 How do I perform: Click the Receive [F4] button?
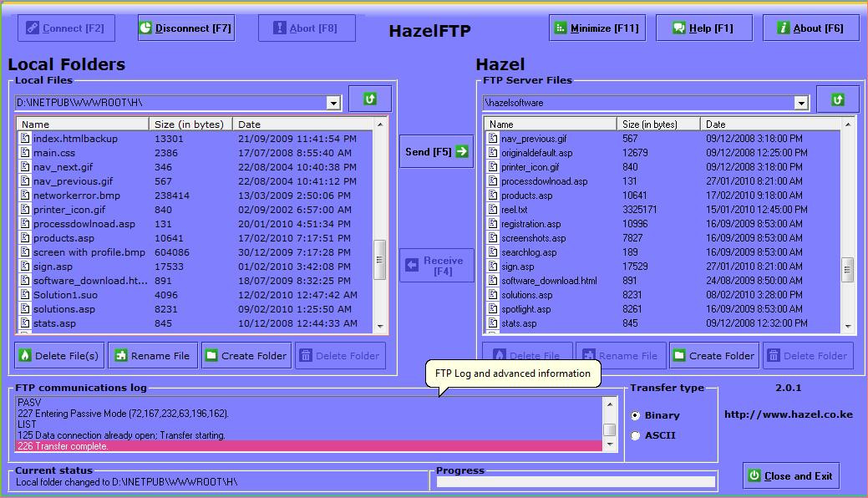tap(437, 266)
